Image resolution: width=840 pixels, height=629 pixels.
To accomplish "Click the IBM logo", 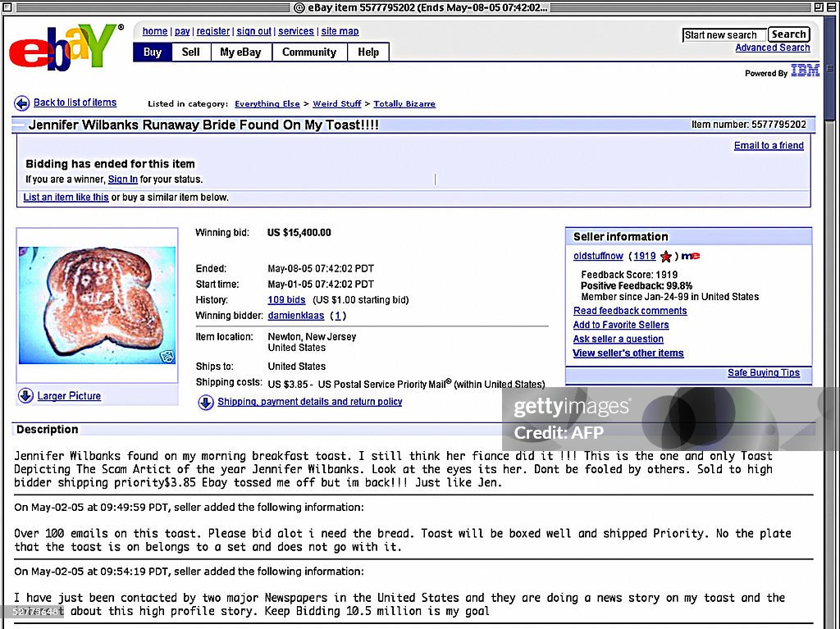I will click(x=806, y=71).
